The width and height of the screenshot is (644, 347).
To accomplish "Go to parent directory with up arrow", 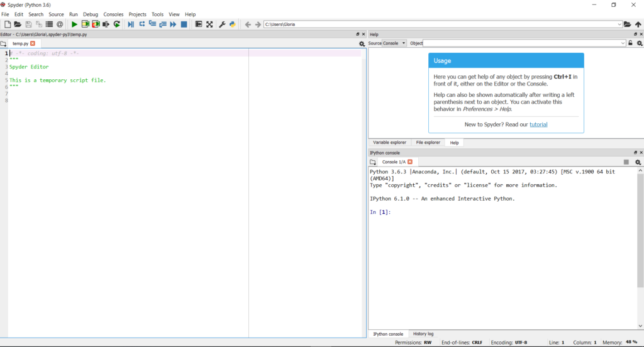I will click(x=638, y=25).
